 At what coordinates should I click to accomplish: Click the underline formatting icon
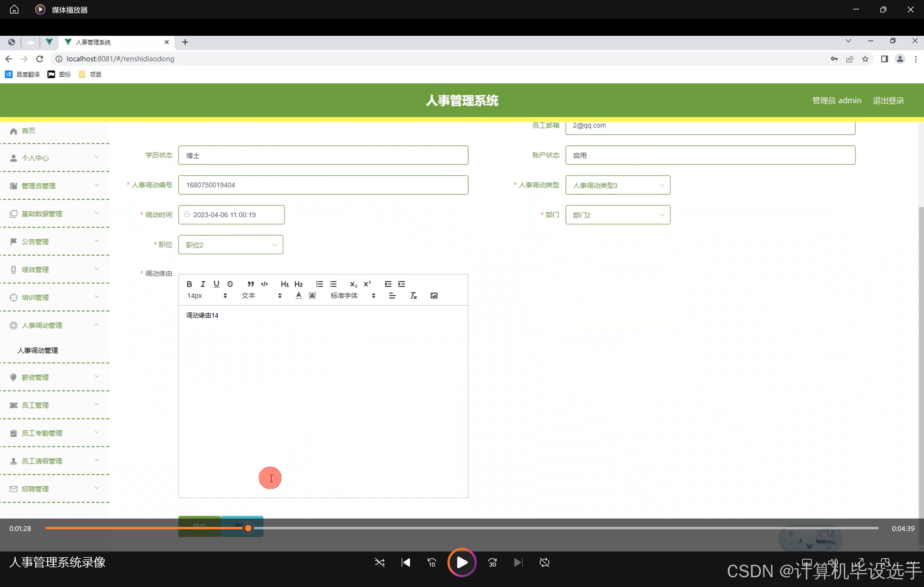(217, 284)
